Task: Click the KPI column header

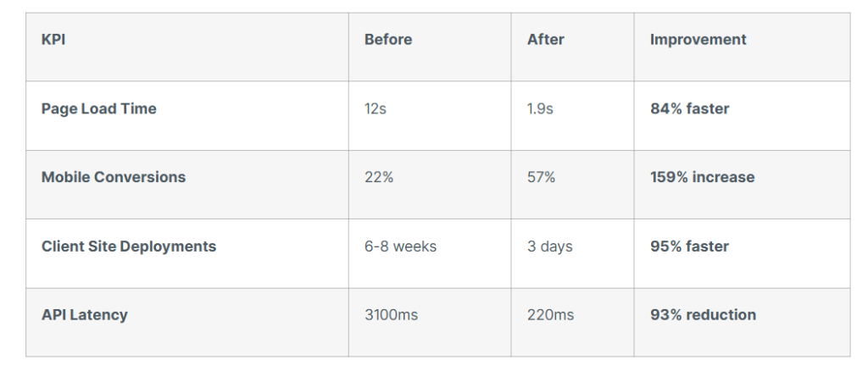Action: (x=53, y=40)
